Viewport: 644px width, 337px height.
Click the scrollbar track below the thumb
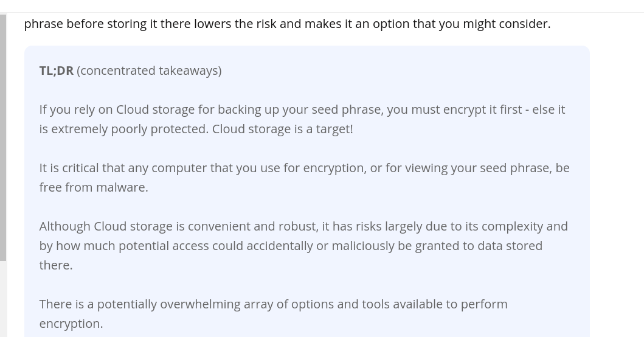click(x=3, y=299)
